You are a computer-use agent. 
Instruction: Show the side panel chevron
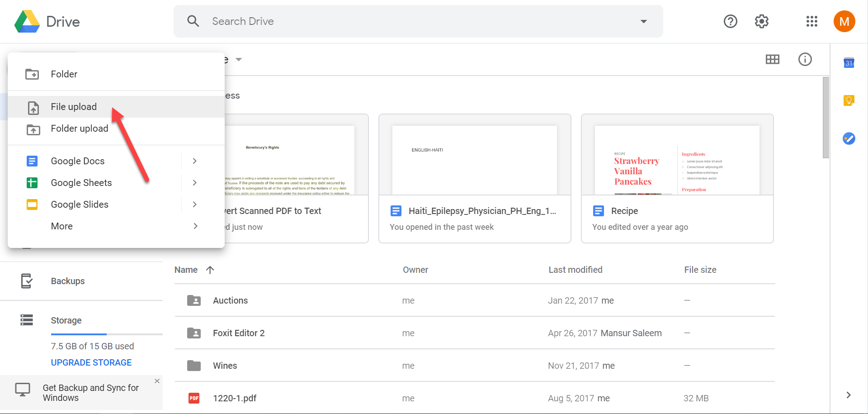click(849, 395)
